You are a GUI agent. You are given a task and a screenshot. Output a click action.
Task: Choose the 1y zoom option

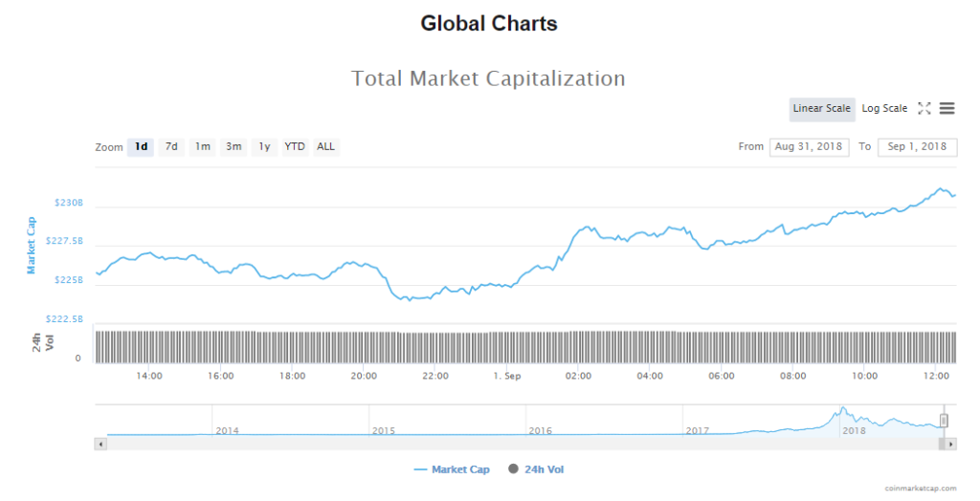click(x=264, y=147)
